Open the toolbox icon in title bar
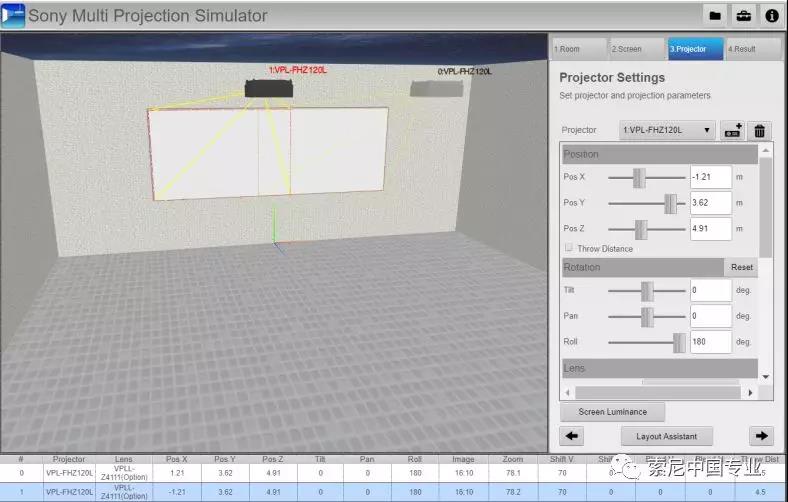The image size is (788, 502). point(743,16)
